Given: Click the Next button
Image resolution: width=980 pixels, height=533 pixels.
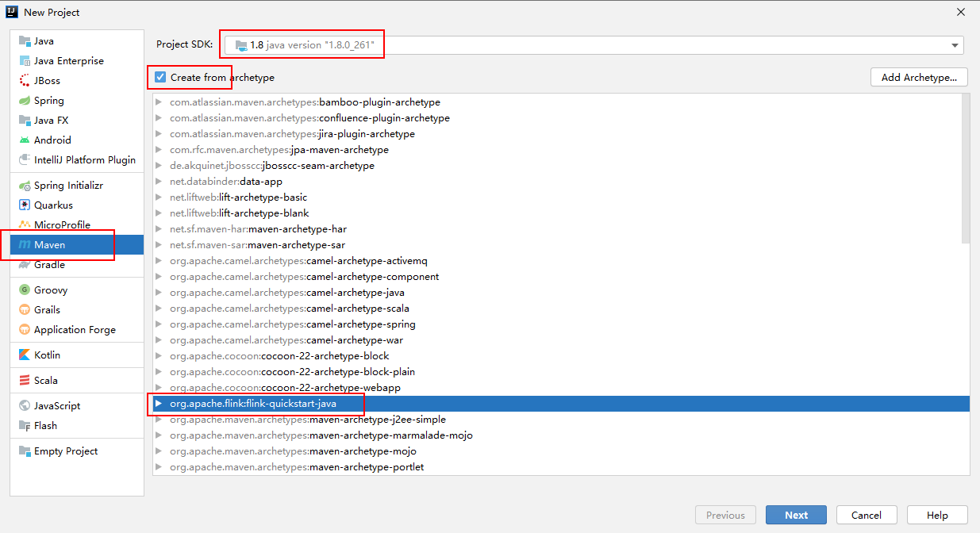Looking at the screenshot, I should pos(796,515).
